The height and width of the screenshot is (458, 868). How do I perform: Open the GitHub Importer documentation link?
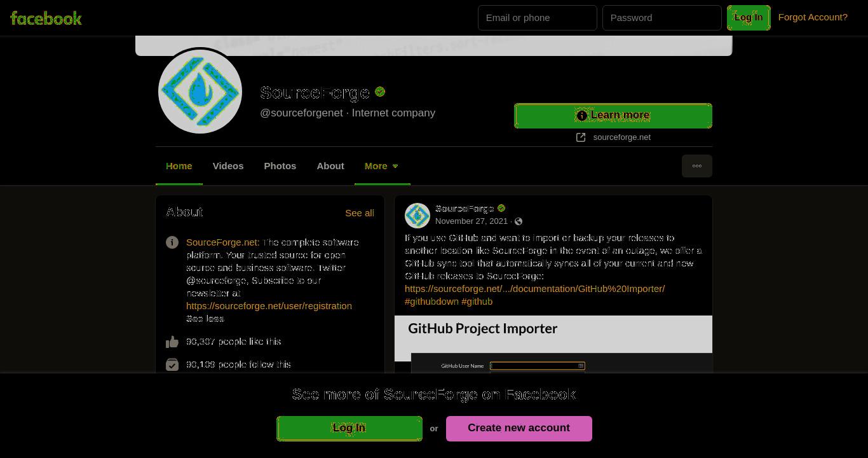[535, 289]
